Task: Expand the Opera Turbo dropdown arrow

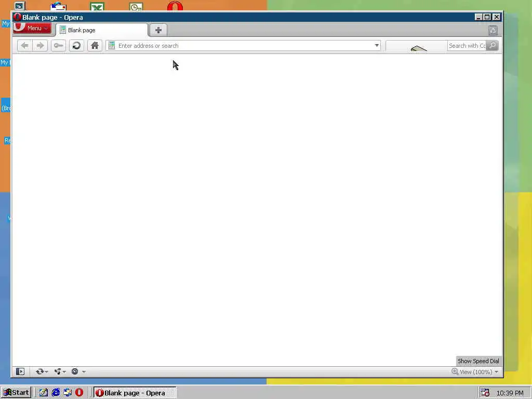Action: [x=84, y=372]
